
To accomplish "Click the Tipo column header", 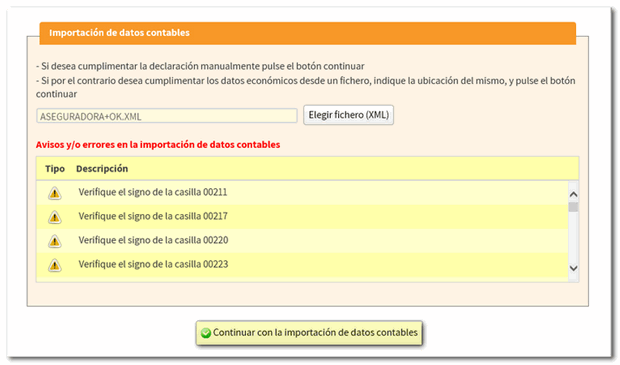I will click(55, 169).
